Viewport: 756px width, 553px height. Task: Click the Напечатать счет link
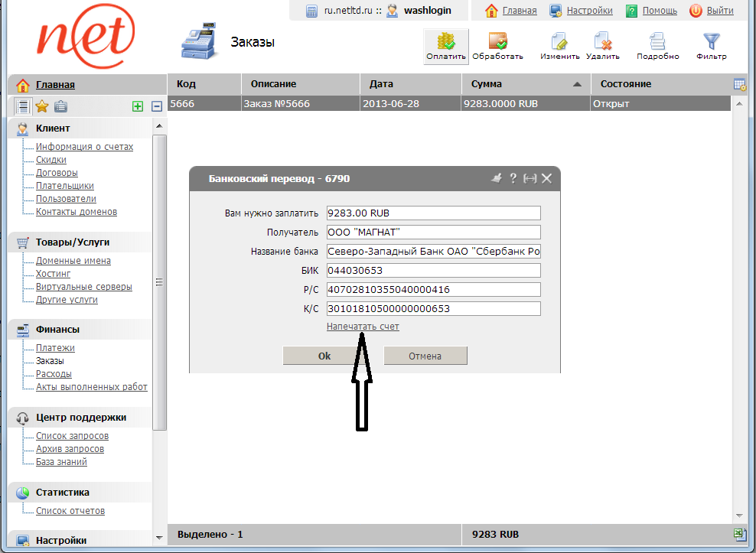click(x=363, y=327)
